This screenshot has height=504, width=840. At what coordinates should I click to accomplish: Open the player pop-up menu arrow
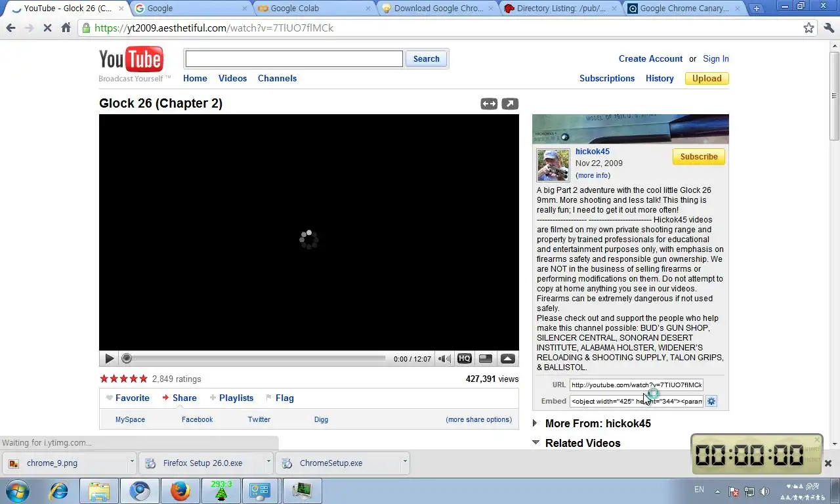pos(507,359)
